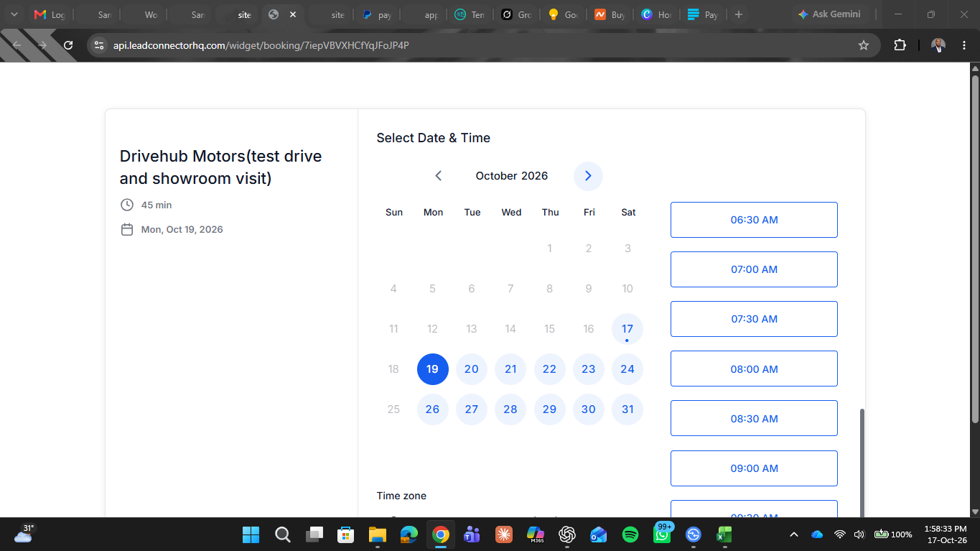Choose October 26 on calendar
This screenshot has width=980, height=551.
pyautogui.click(x=432, y=409)
